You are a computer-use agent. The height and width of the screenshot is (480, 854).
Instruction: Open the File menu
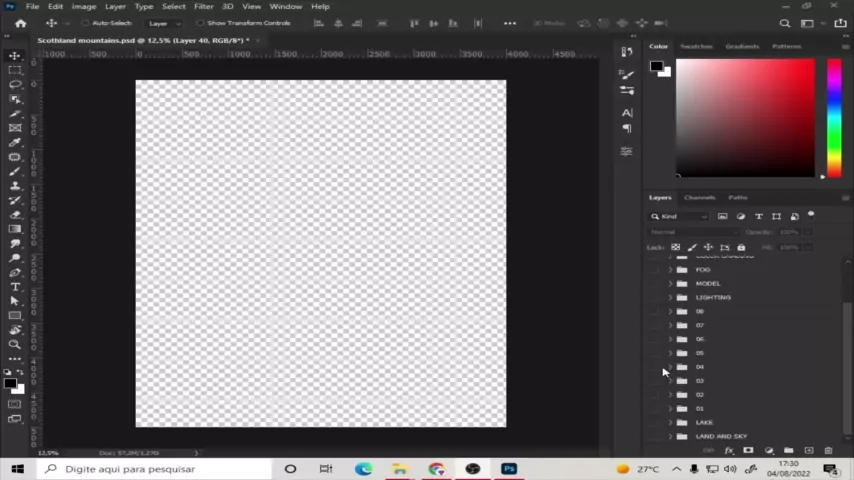tap(32, 7)
